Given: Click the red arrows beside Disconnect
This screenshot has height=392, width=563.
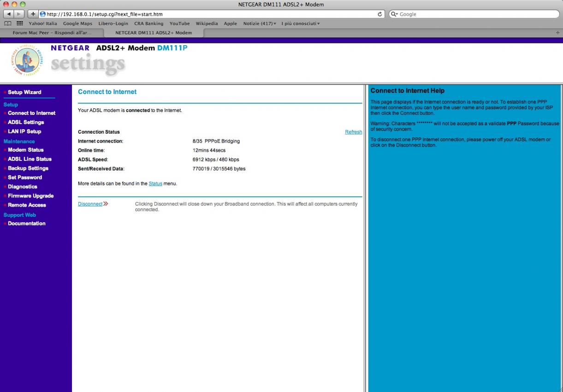Looking at the screenshot, I should coord(106,204).
